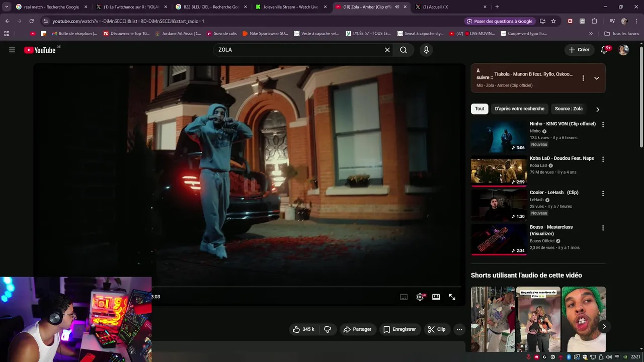Mute tab audio on Zola Amber tab

[x=397, y=7]
